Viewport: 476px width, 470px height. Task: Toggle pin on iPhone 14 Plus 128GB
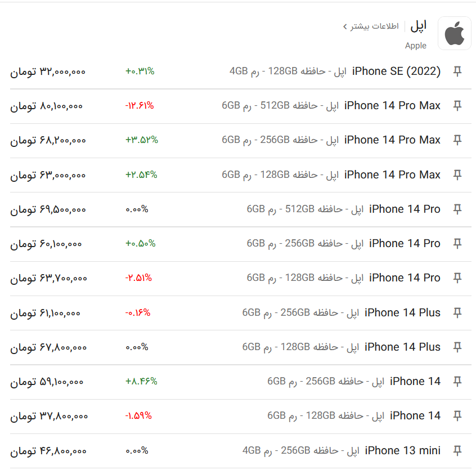(457, 347)
